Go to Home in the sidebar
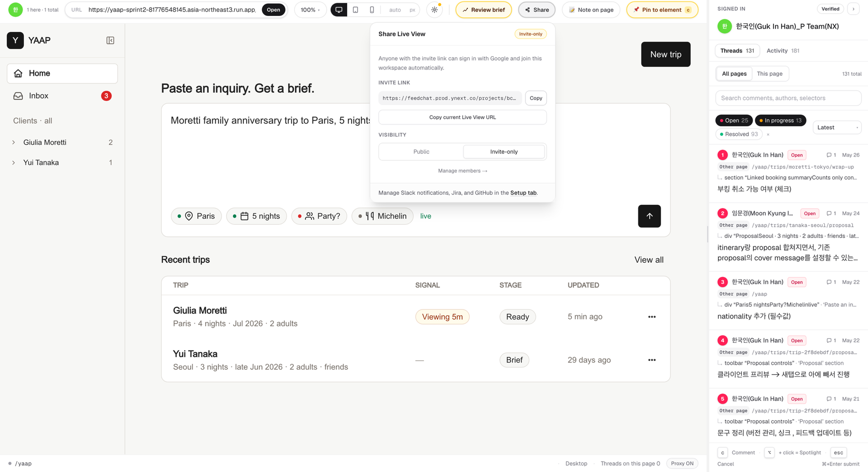The height and width of the screenshot is (472, 868). [x=62, y=73]
